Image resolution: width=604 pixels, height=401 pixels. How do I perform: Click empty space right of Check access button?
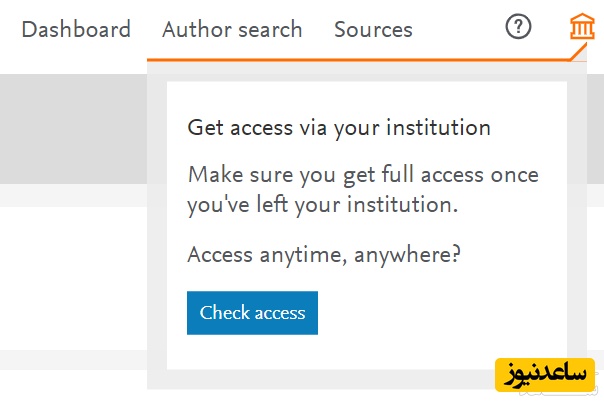coord(440,313)
